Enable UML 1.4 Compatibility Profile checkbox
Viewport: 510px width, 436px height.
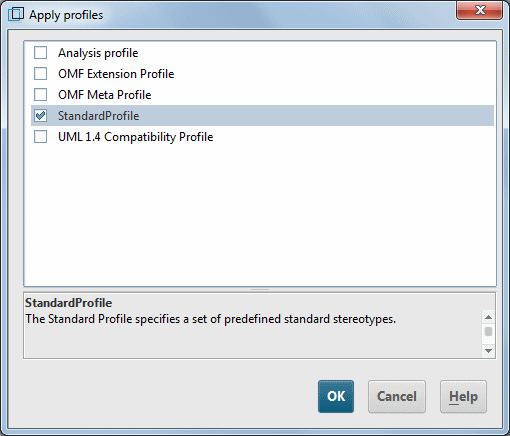pyautogui.click(x=40, y=137)
